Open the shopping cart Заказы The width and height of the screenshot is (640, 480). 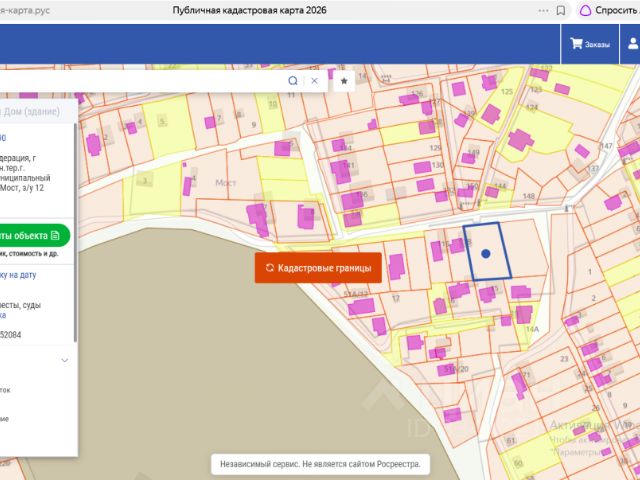(590, 44)
